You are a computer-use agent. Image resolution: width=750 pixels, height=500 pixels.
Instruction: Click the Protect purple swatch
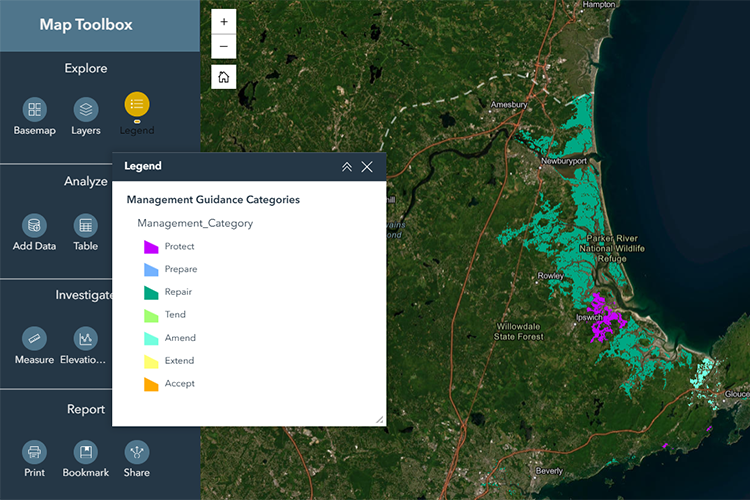point(151,247)
